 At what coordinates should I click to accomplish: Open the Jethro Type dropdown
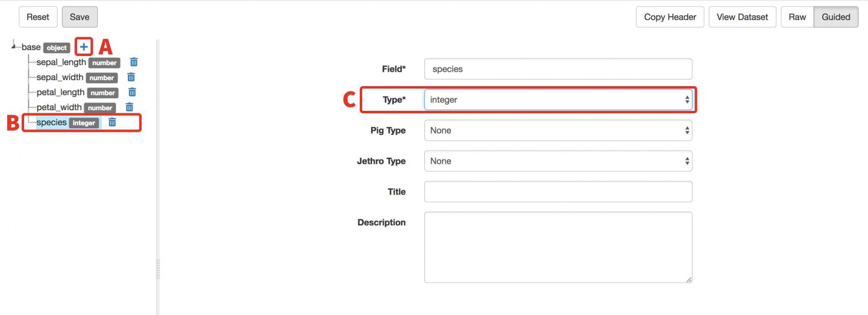(x=558, y=161)
